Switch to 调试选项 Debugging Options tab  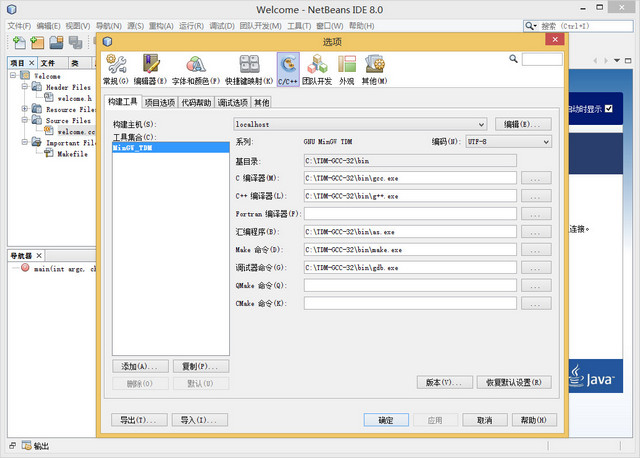point(232,102)
